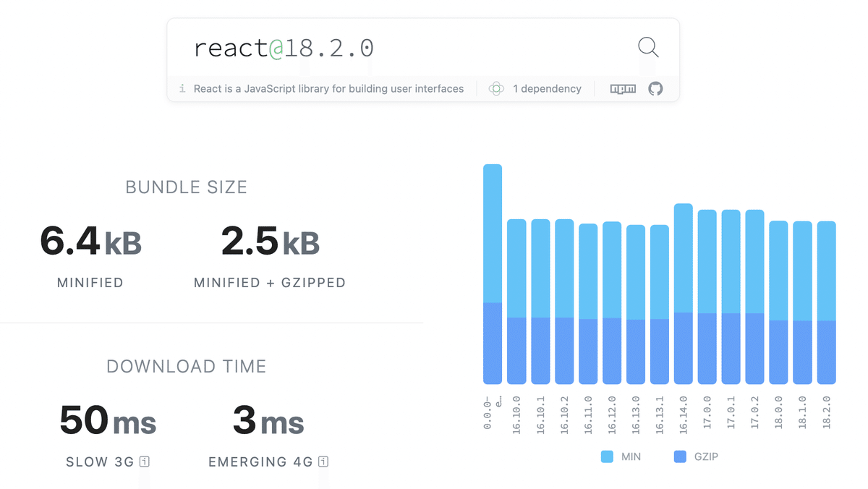The width and height of the screenshot is (868, 489).
Task: Open the npm package page icon
Action: (x=623, y=89)
